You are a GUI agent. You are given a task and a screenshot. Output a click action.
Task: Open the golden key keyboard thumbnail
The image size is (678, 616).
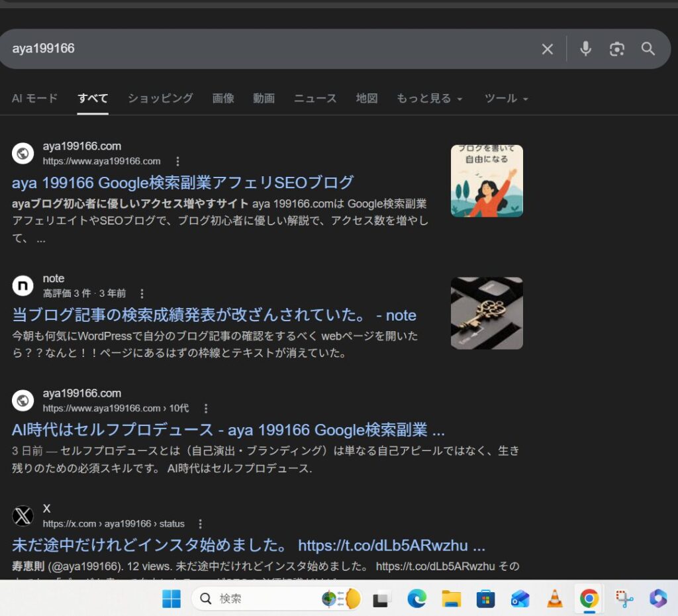click(x=487, y=313)
